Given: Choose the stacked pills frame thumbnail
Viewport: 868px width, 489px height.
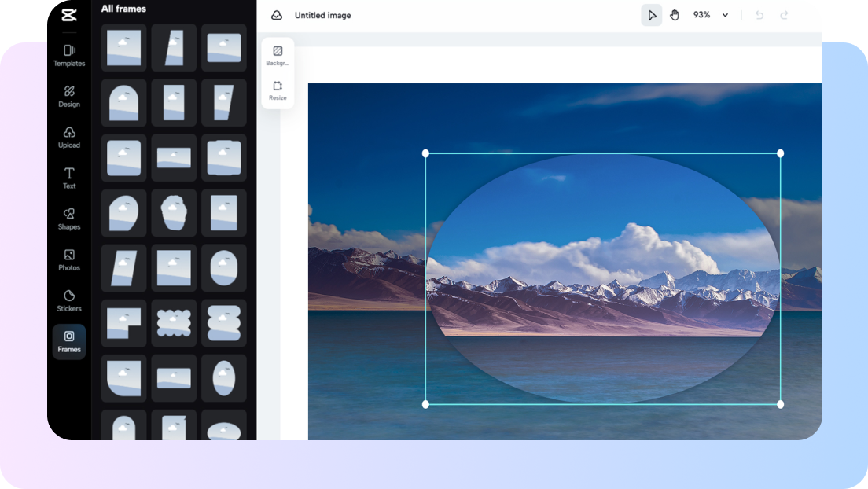Looking at the screenshot, I should pyautogui.click(x=223, y=323).
